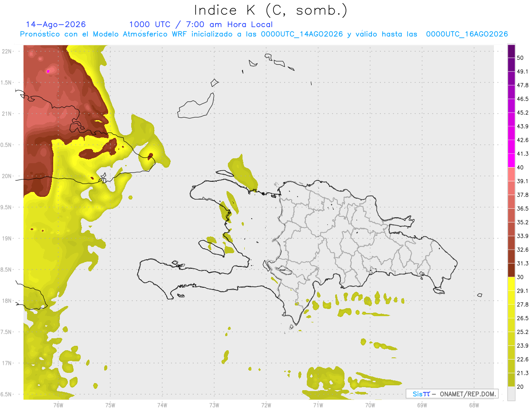Click the 74W longitude axis label
Screen dimensions: 532x411
[162, 405]
